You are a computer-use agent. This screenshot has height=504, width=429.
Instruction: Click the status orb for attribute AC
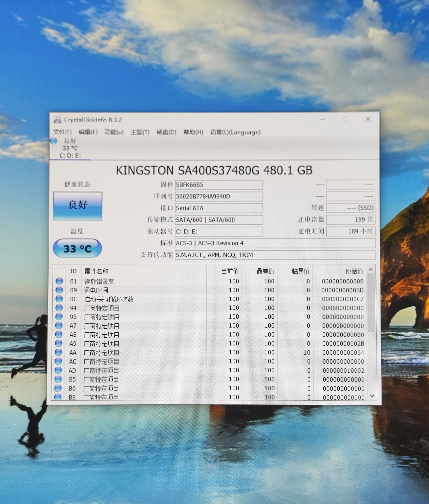point(58,361)
